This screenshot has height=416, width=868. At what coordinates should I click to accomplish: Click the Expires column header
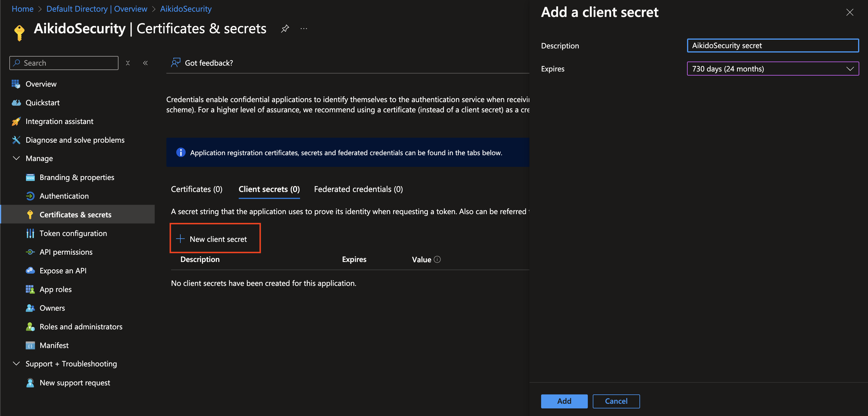(x=354, y=259)
